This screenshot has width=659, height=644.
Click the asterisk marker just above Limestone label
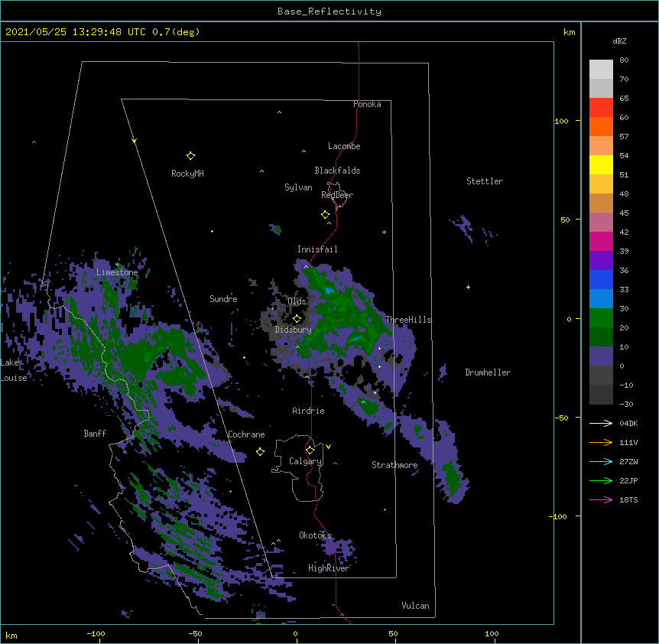tap(117, 265)
